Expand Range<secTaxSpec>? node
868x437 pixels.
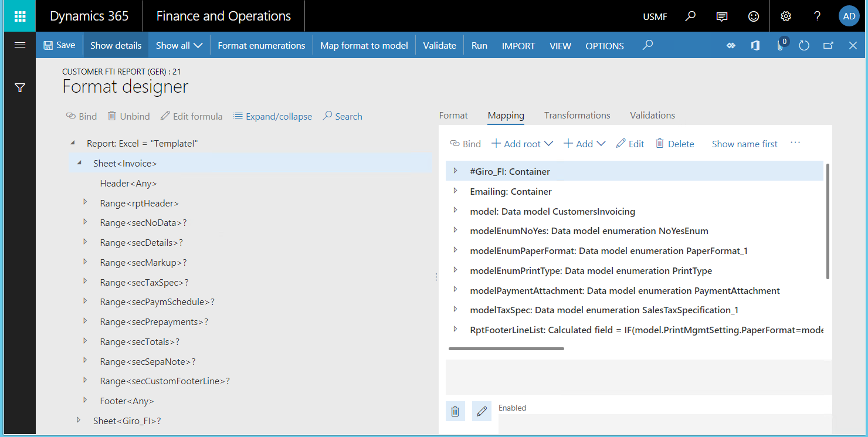85,281
